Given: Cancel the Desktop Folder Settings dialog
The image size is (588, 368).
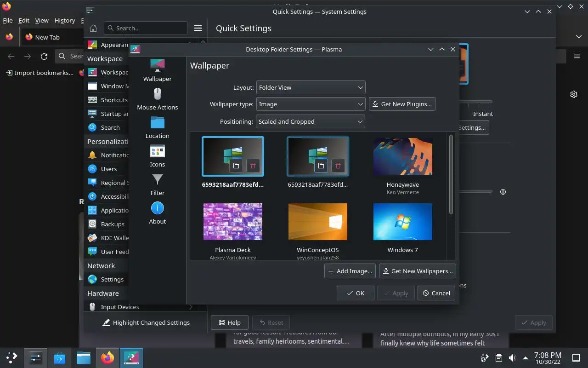Looking at the screenshot, I should click(x=436, y=293).
